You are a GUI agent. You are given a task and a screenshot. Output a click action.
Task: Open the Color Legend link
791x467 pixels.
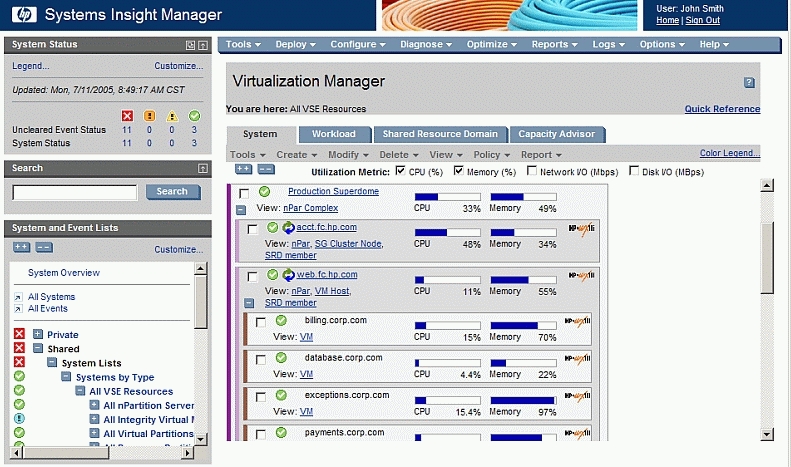(x=729, y=153)
